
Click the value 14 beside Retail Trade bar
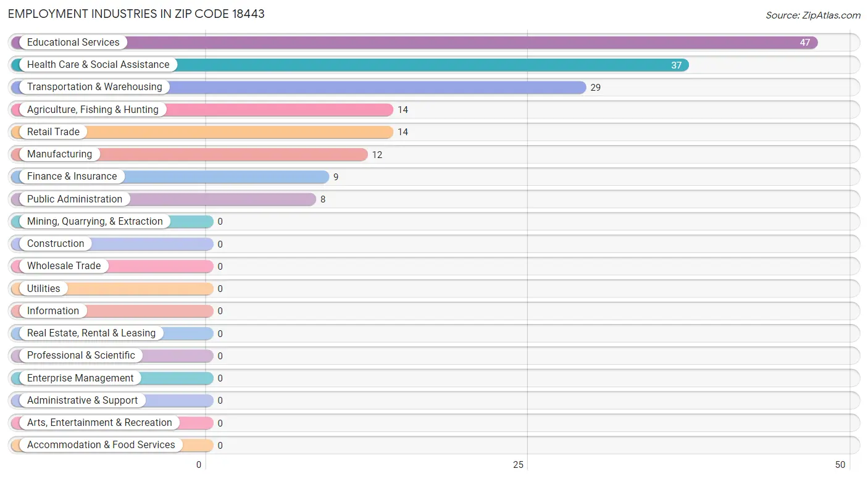point(403,132)
